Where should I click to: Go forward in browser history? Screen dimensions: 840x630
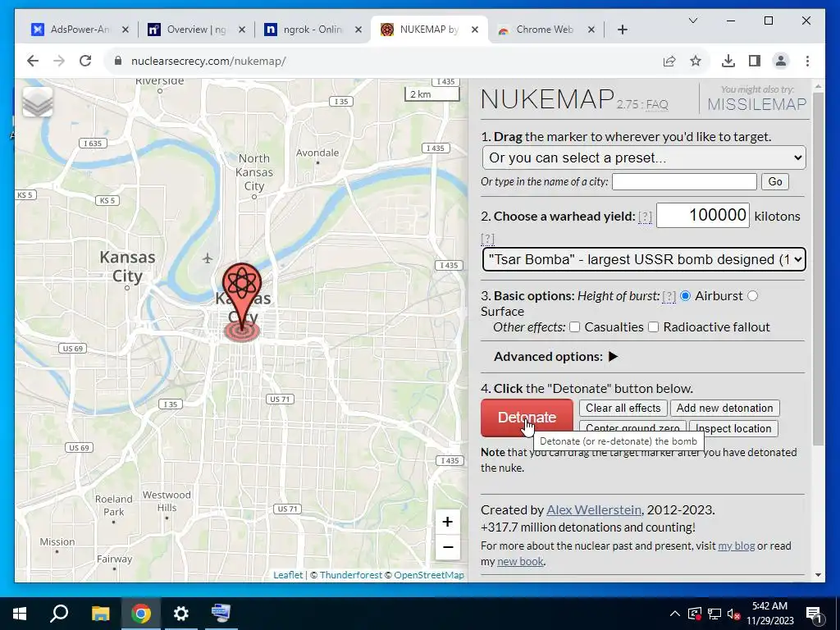coord(59,61)
